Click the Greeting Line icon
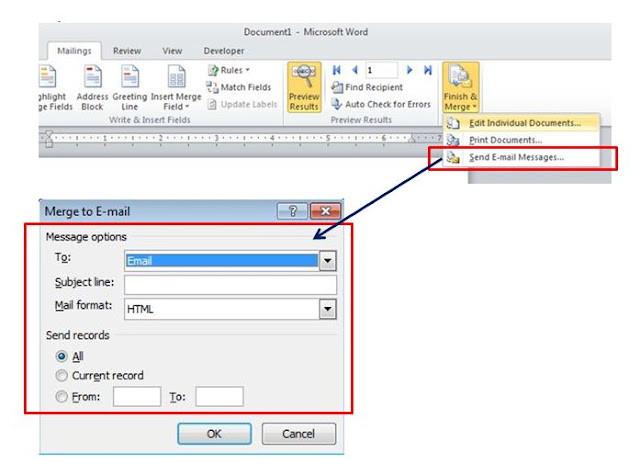640x476 pixels. coord(130,77)
